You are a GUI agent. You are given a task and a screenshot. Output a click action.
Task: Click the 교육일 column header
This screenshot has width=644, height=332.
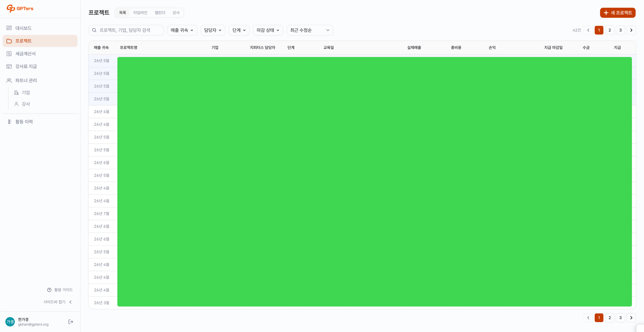coord(329,47)
